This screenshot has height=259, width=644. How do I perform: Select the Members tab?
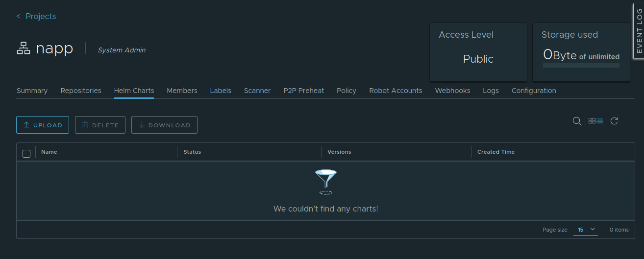coord(182,91)
